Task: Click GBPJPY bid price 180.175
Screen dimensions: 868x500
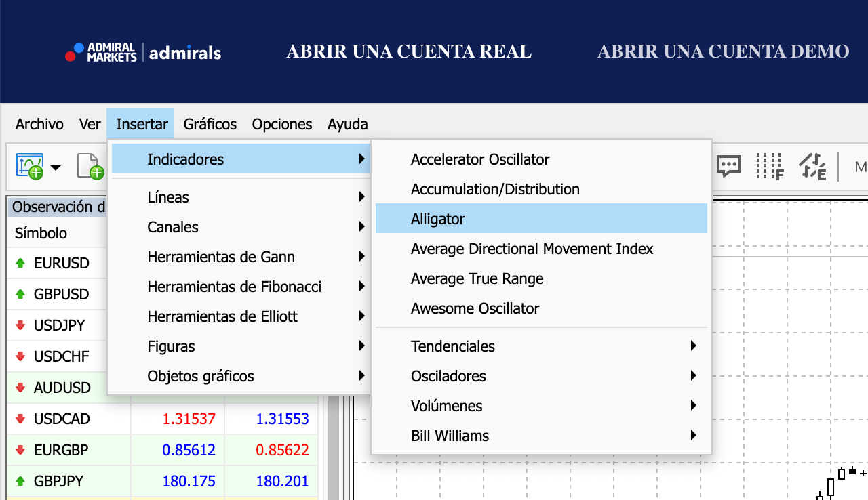Action: [189, 481]
